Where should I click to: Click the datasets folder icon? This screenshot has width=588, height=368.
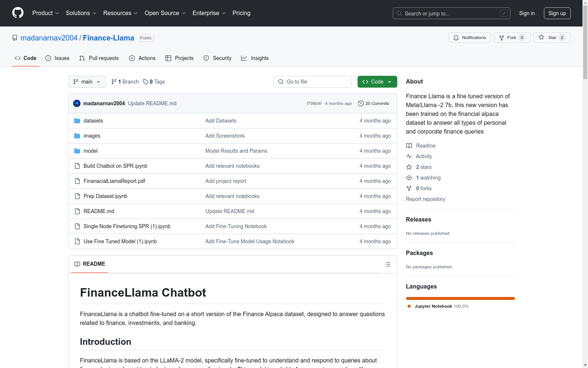point(77,121)
